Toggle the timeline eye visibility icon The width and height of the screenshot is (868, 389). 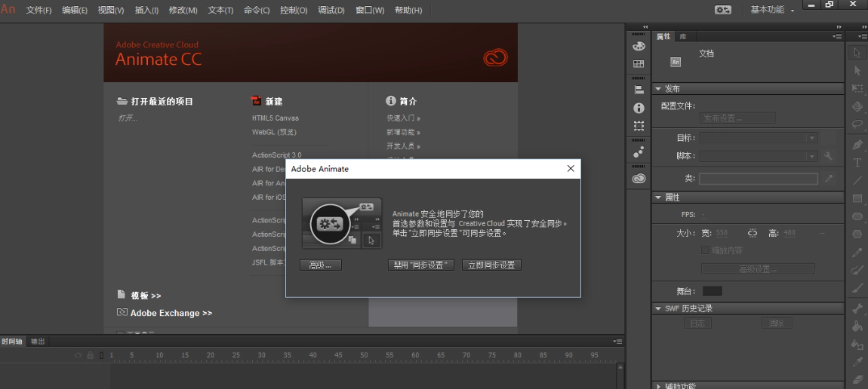point(78,355)
